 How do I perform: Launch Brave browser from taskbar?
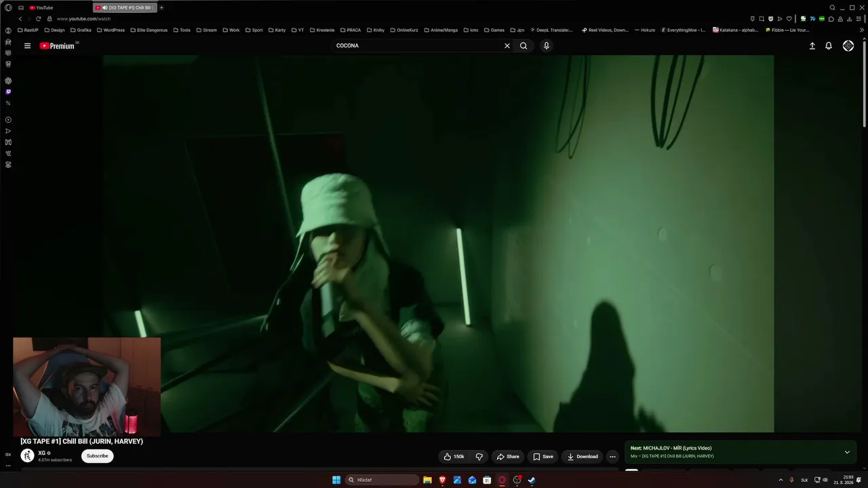point(442,480)
